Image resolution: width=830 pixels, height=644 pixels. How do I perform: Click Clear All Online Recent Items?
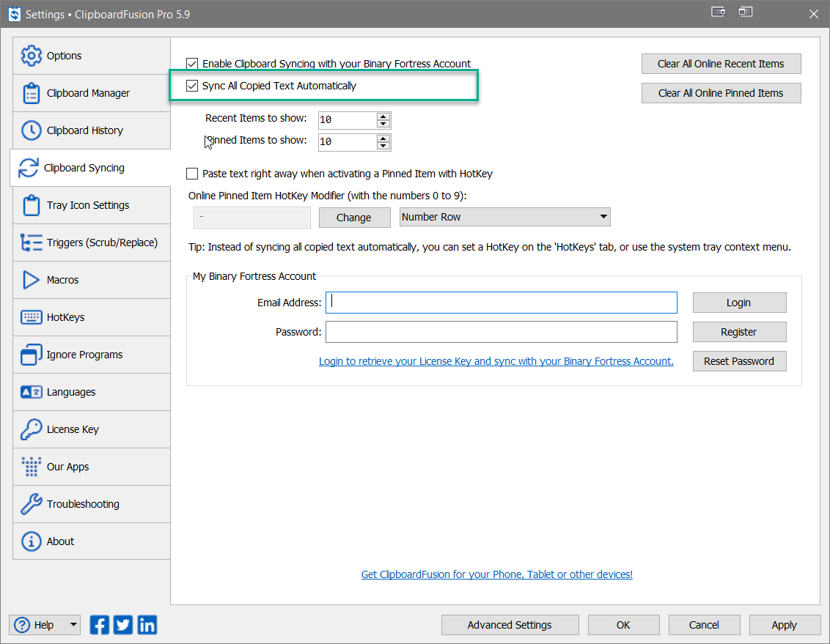721,64
